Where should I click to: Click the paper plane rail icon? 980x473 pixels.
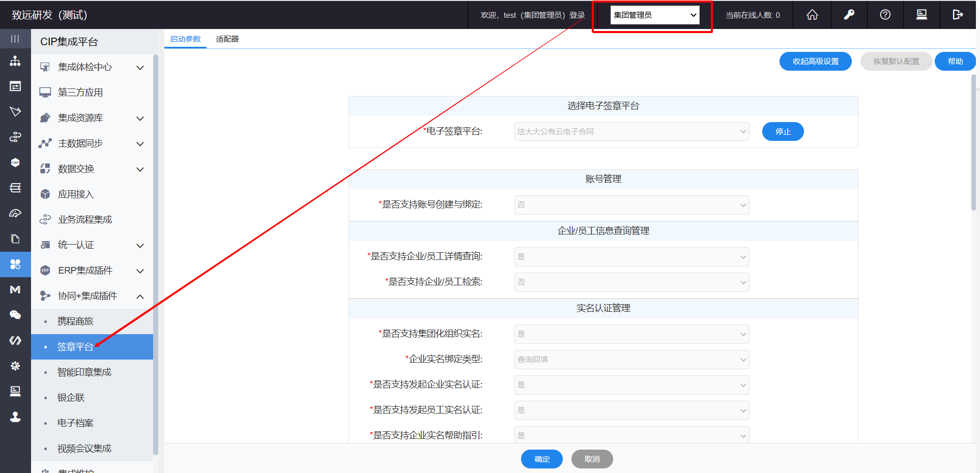[15, 111]
